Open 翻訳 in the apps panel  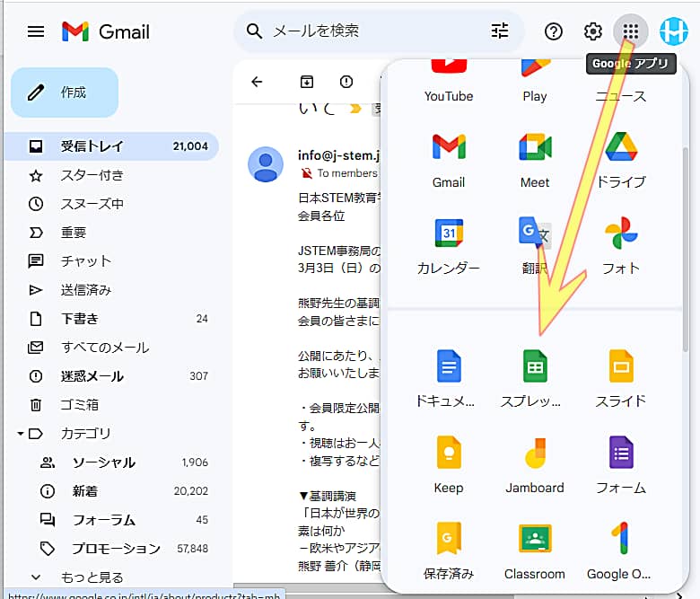(x=535, y=247)
